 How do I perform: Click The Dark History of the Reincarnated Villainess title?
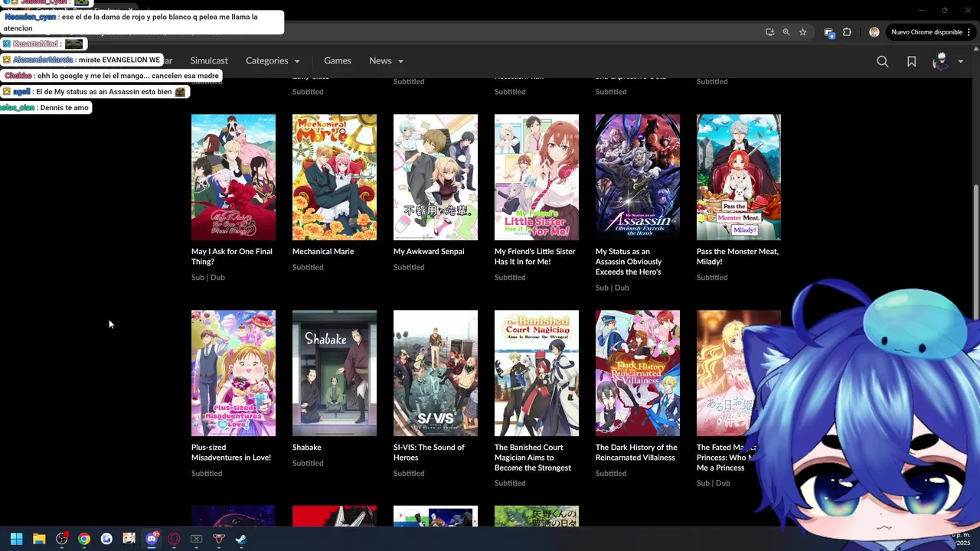pos(636,452)
